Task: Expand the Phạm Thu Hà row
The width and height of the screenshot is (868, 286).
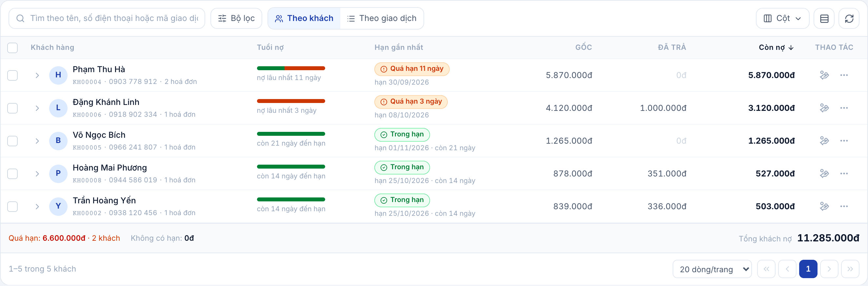Action: click(37, 75)
